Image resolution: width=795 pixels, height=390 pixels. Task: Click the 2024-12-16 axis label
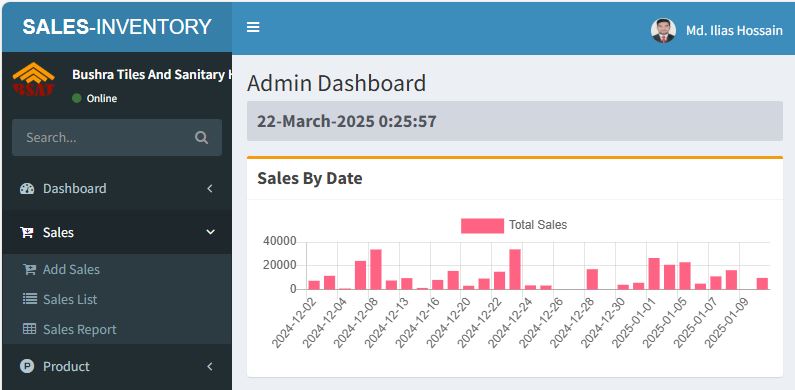[418, 323]
